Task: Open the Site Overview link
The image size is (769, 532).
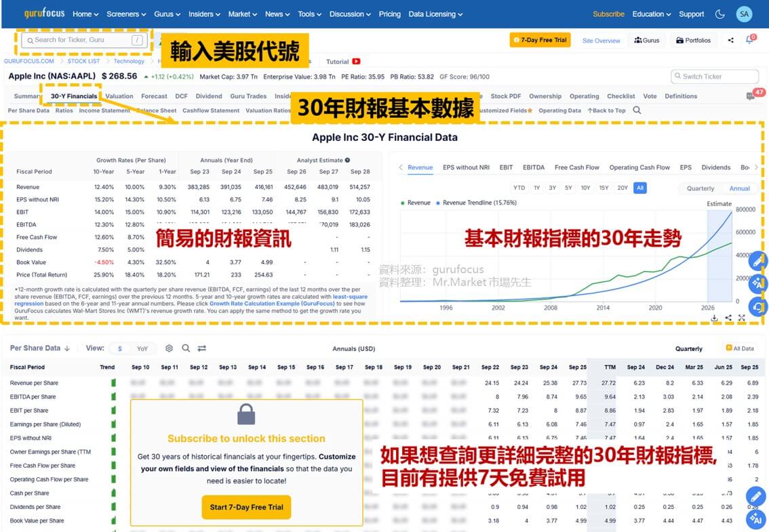Action: point(601,41)
